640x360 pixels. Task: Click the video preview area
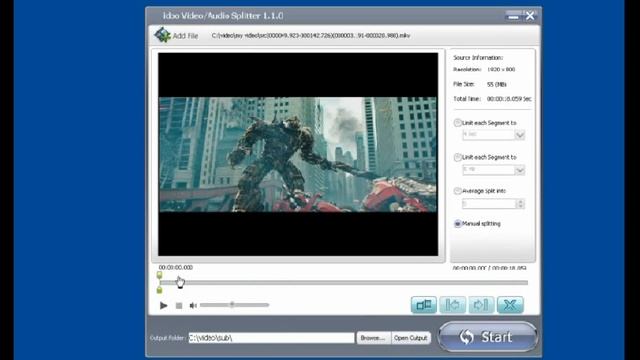point(298,154)
